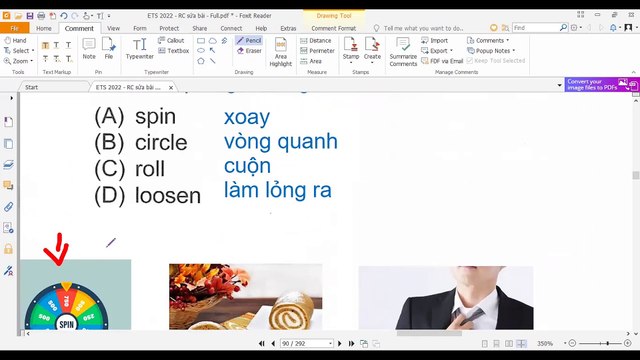The height and width of the screenshot is (360, 640).
Task: Select the Line drawing tool
Action: [213, 61]
